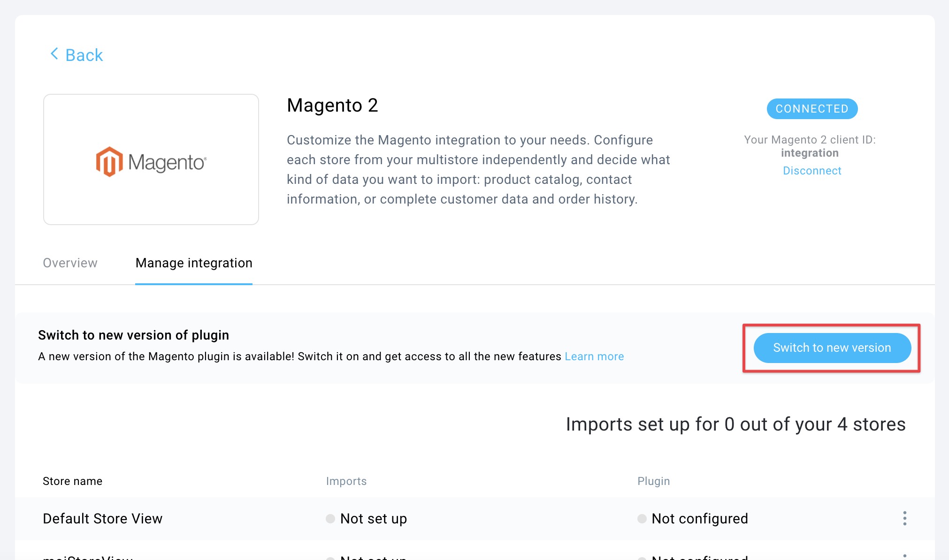Click the Not set up import status
Image resolution: width=949 pixels, height=560 pixels.
pyautogui.click(x=374, y=519)
